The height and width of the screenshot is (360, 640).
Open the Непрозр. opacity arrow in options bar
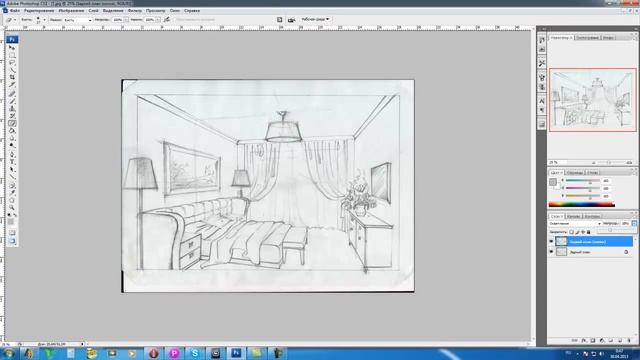click(x=127, y=20)
